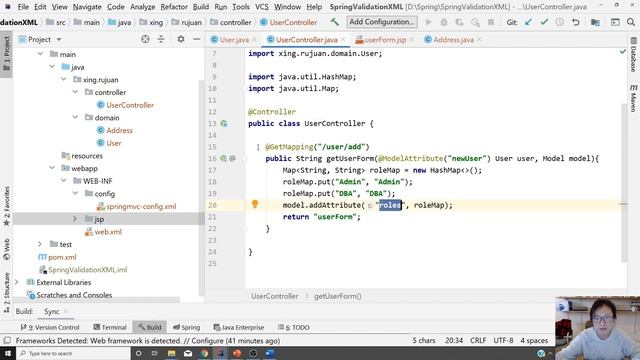The height and width of the screenshot is (360, 640).
Task: Open the Structure side tool window
Action: (x=7, y=292)
